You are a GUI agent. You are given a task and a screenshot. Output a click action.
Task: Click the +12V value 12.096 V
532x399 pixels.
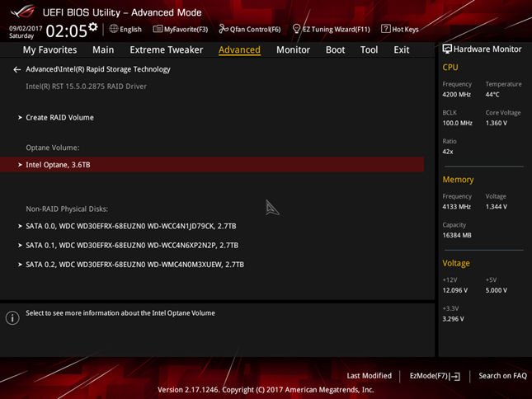(455, 290)
